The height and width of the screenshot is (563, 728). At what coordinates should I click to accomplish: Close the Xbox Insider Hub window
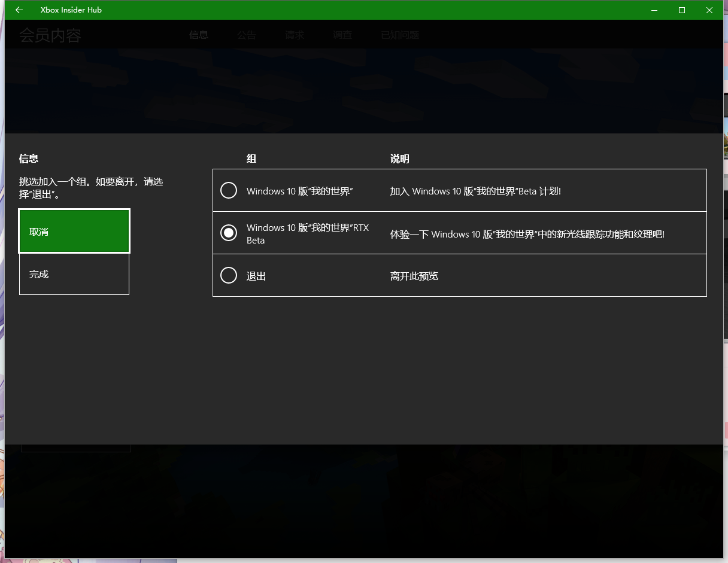709,10
